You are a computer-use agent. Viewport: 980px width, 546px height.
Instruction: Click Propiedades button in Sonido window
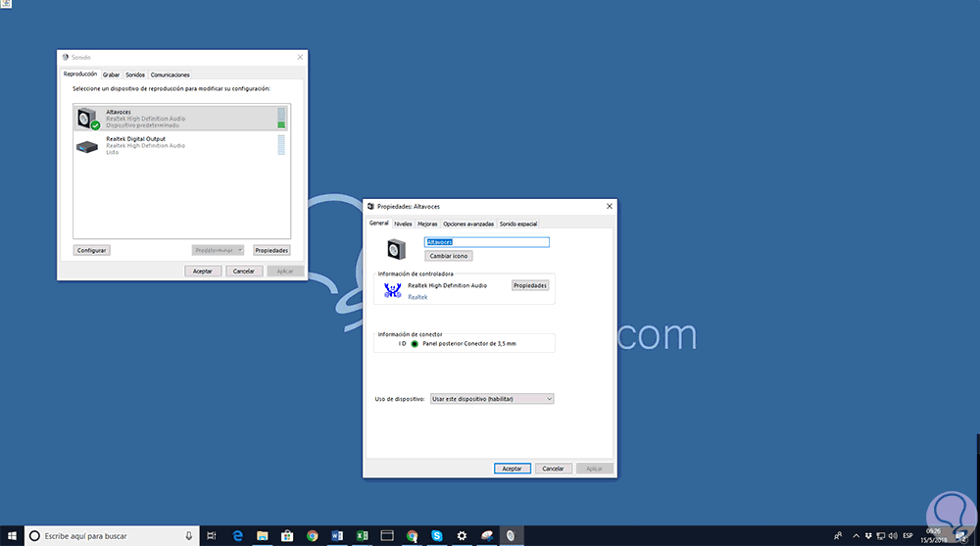pyautogui.click(x=271, y=250)
